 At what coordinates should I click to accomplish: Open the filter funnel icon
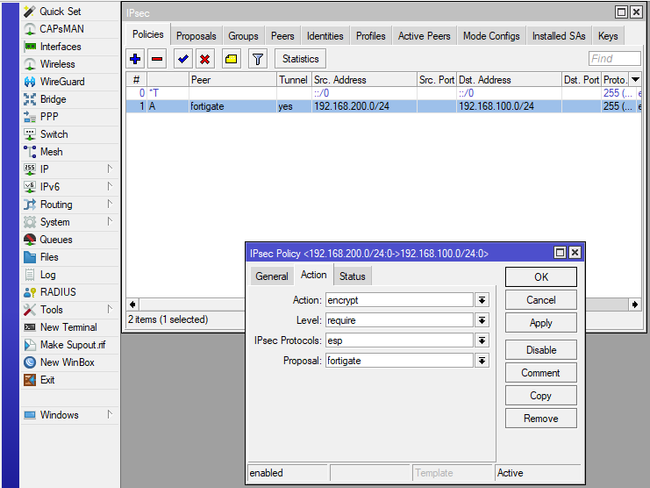257,60
